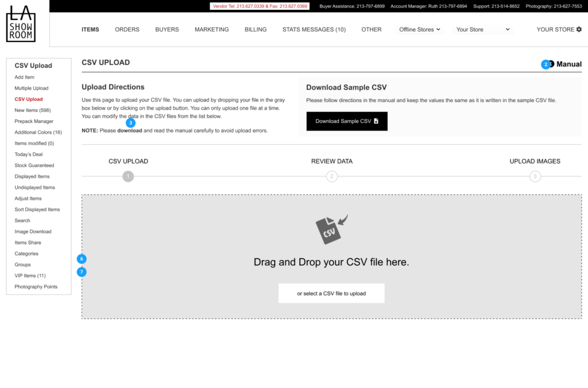Click the blue badge numbered 3
The height and width of the screenshot is (388, 588).
point(131,122)
